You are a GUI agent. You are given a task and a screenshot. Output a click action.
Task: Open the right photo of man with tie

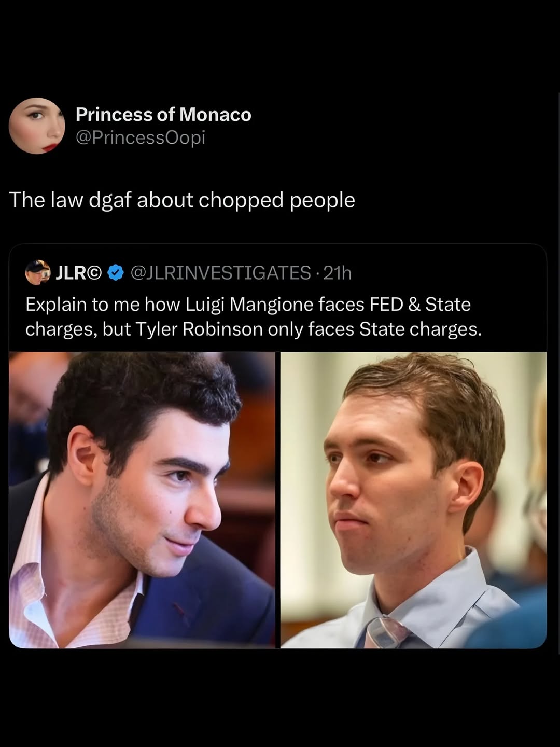click(x=413, y=500)
